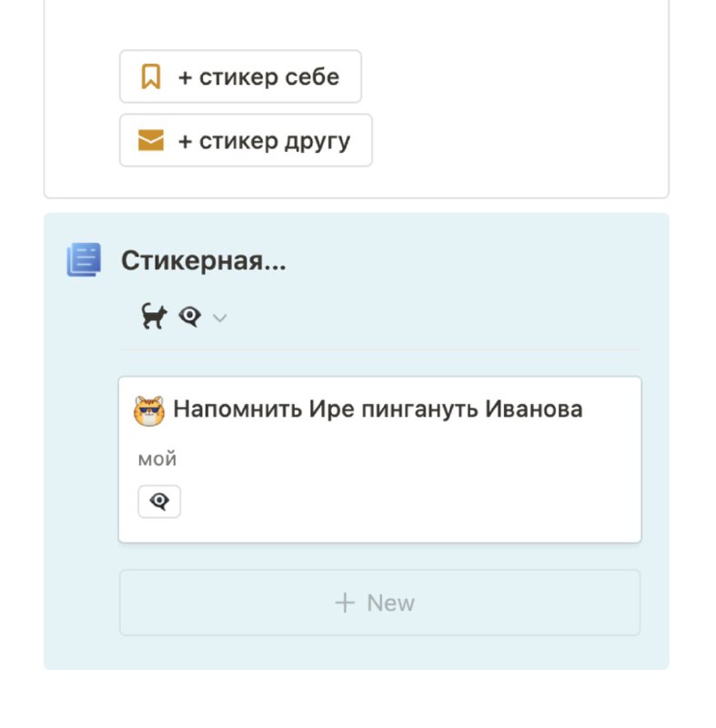The image size is (716, 728).
Task: Click the "мой" label on the card
Action: click(157, 460)
